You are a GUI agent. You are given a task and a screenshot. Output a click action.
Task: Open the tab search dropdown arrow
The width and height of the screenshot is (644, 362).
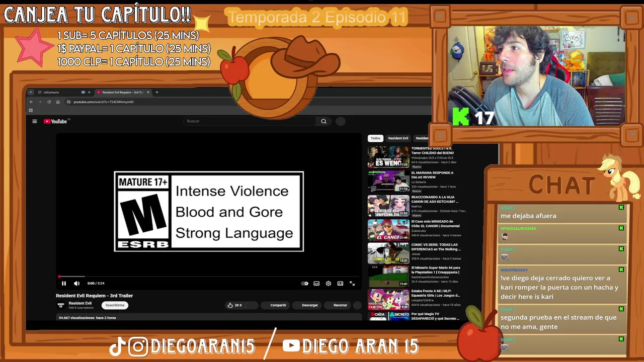(x=31, y=92)
